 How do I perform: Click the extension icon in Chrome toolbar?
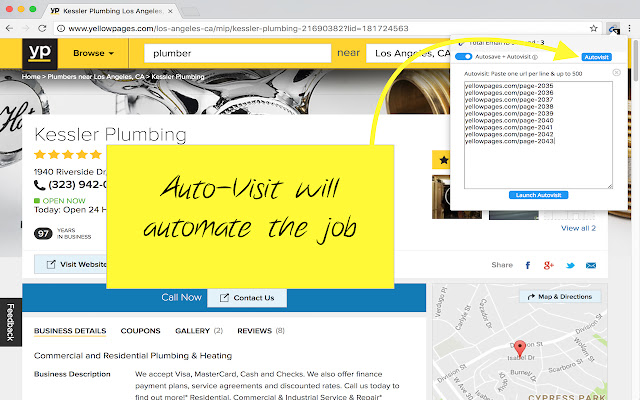(613, 29)
